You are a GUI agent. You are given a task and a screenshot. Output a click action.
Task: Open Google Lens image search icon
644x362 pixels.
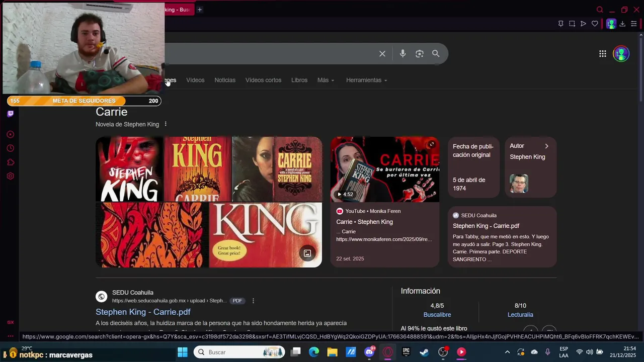coord(419,54)
